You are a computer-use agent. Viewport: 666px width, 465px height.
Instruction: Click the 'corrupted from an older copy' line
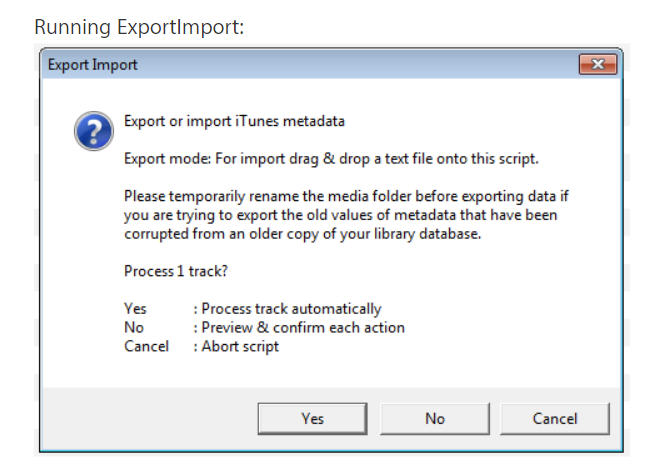point(302,234)
